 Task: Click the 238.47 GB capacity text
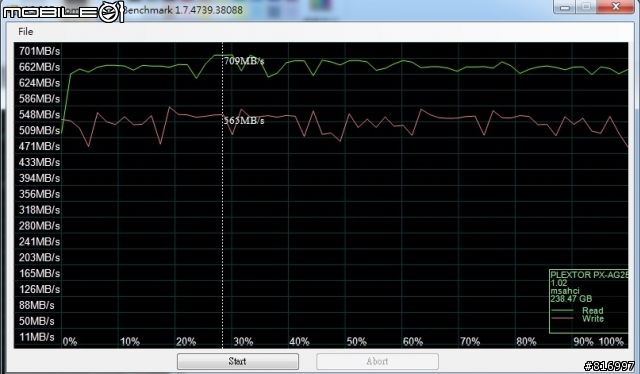click(x=571, y=299)
